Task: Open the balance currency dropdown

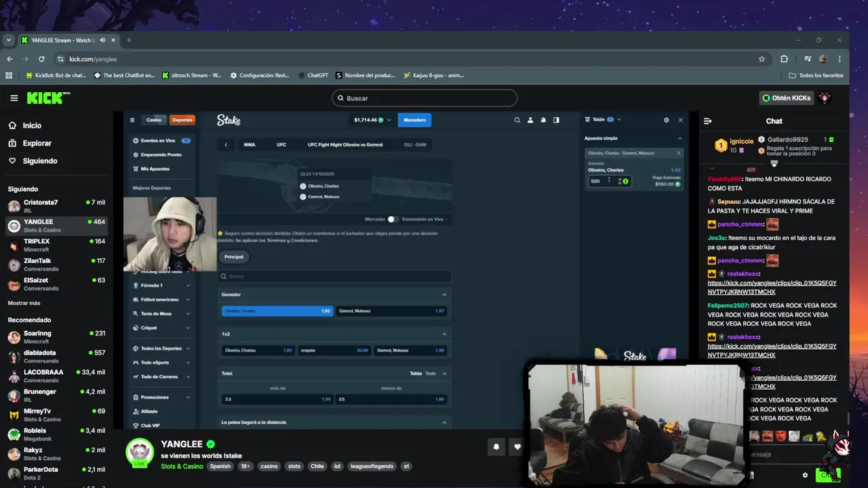Action: click(x=389, y=120)
